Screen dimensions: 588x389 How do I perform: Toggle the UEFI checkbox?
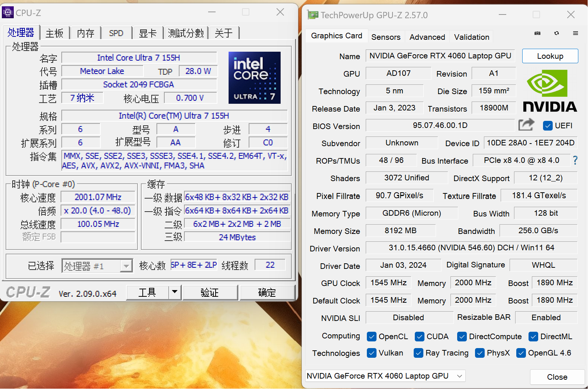[547, 126]
